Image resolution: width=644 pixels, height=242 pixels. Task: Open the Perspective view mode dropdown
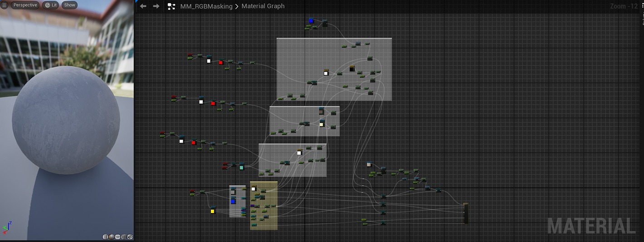pos(25,5)
